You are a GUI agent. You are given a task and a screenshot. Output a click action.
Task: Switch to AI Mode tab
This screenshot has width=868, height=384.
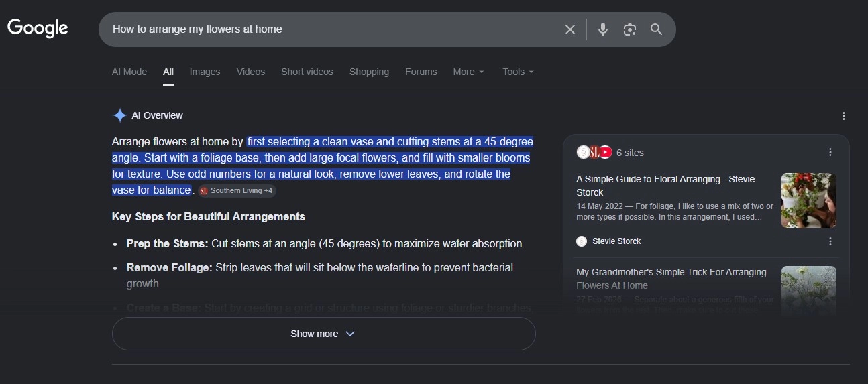[x=129, y=72]
